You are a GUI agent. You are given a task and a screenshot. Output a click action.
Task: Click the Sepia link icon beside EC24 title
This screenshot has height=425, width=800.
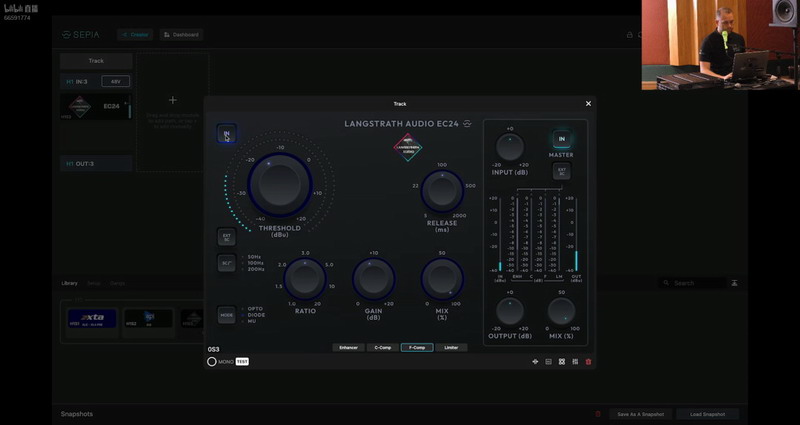tap(467, 124)
